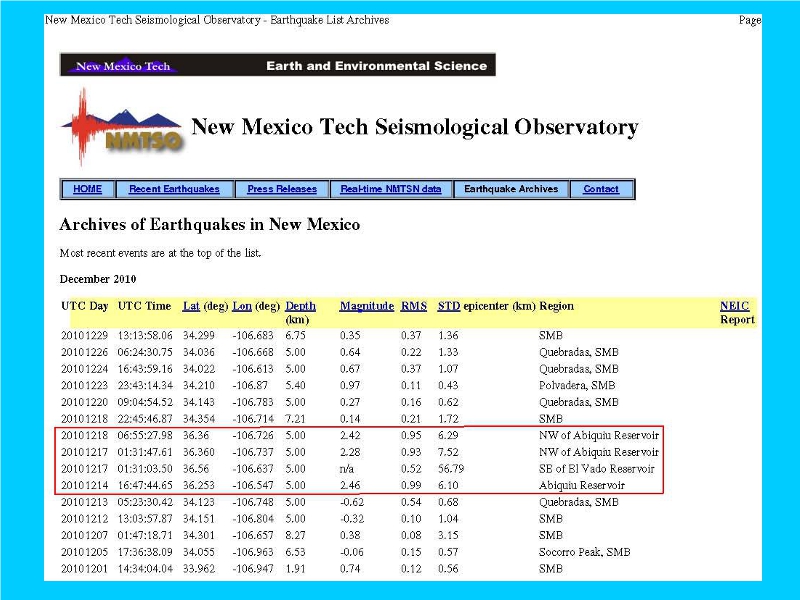The image size is (800, 600).
Task: Click the text 'Most recent events are at the top'
Action: [160, 253]
